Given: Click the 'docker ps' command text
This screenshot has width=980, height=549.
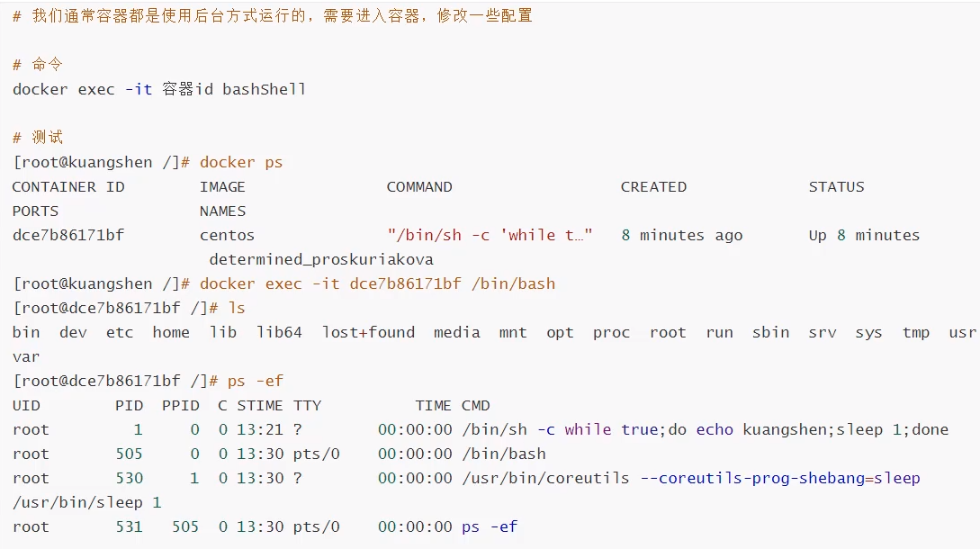Looking at the screenshot, I should point(241,163).
